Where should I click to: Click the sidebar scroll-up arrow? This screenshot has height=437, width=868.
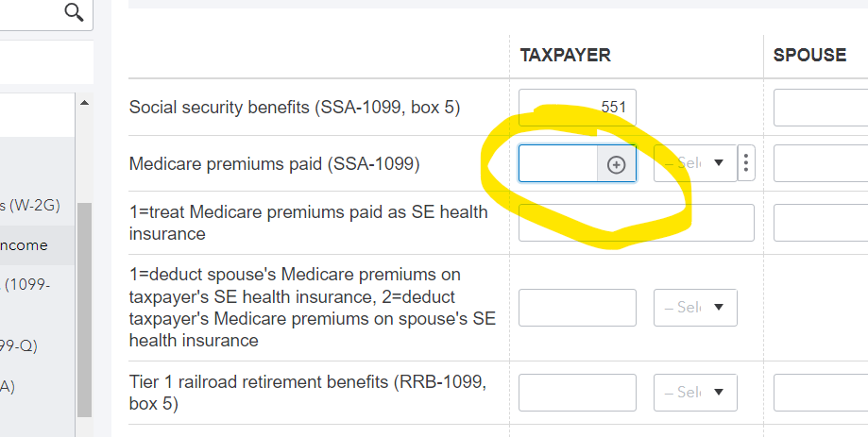pos(84,103)
